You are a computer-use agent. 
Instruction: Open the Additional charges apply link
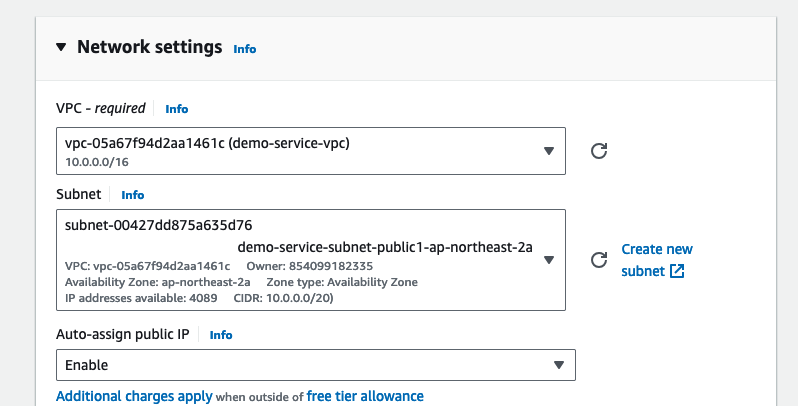[134, 396]
